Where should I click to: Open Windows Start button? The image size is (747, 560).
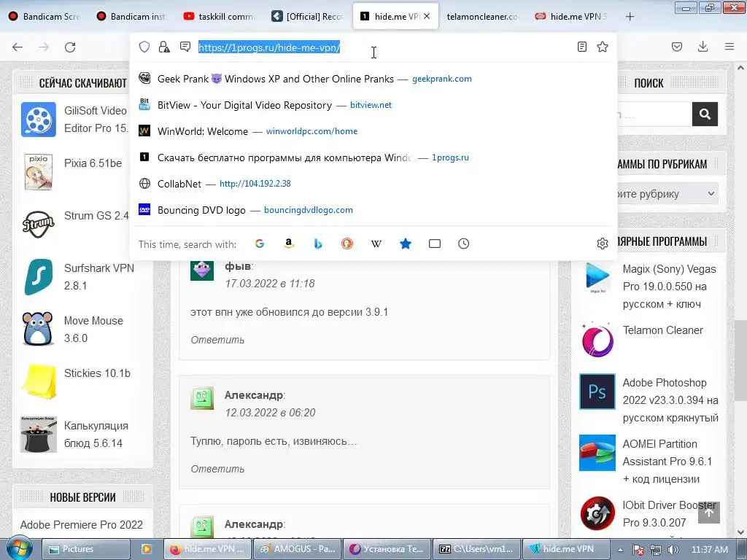point(19,548)
